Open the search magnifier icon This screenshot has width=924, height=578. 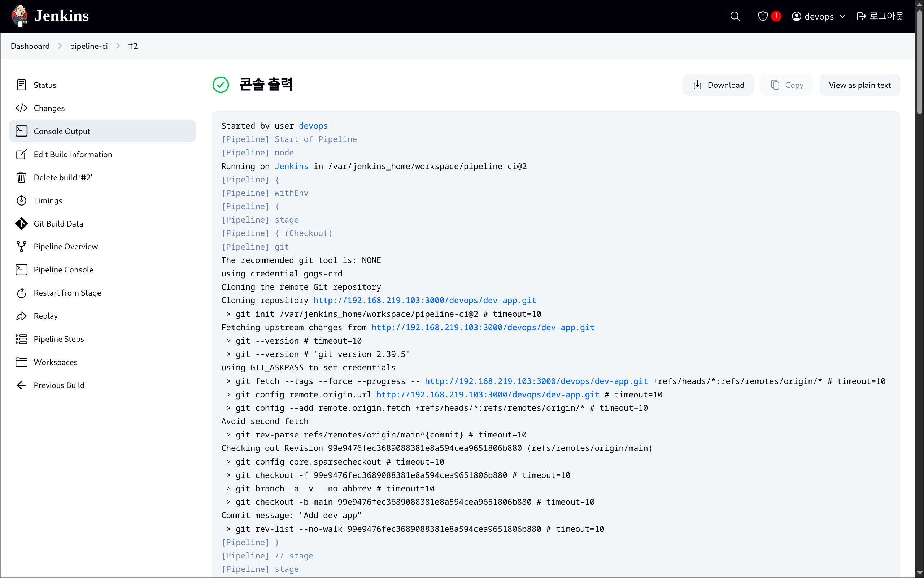pos(735,16)
